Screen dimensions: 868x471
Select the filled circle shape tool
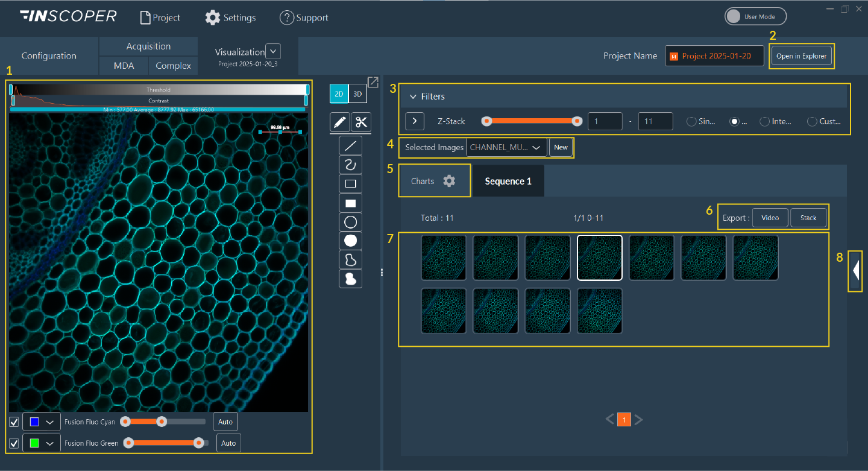click(350, 241)
